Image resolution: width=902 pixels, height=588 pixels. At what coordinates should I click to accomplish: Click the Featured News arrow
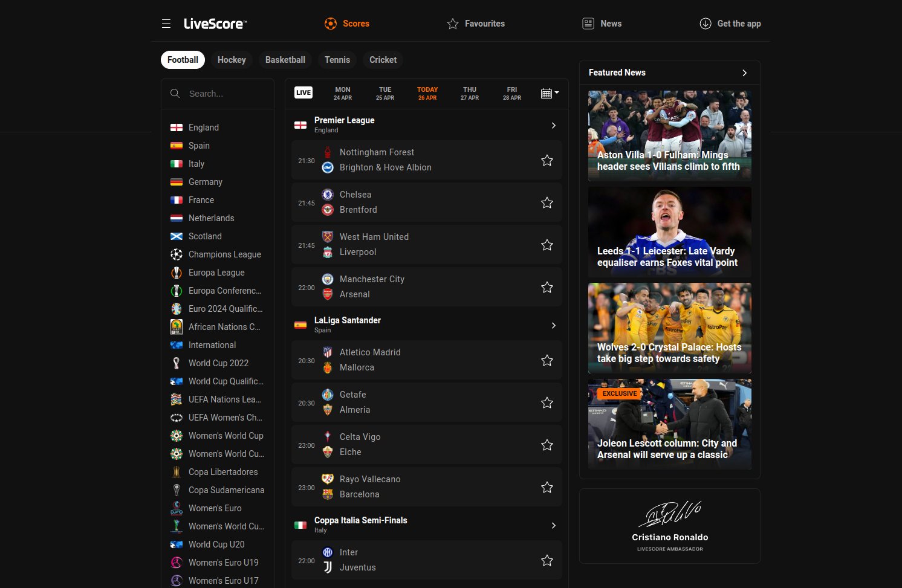coord(744,73)
